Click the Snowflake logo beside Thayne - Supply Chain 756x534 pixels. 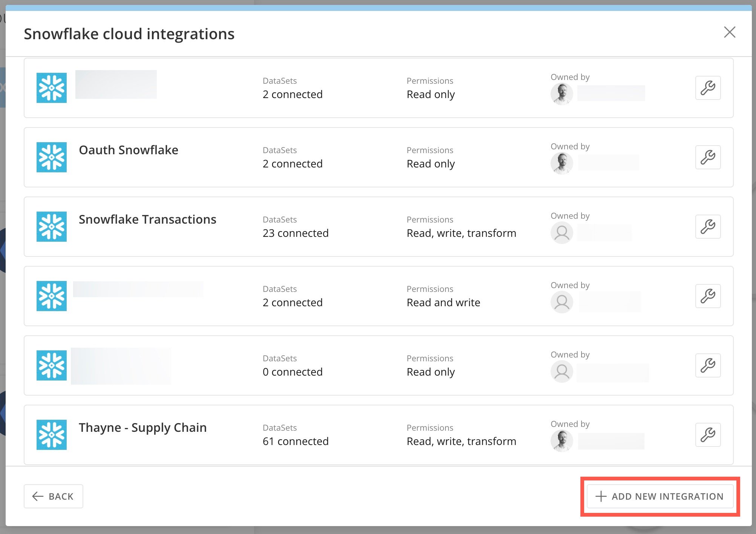click(52, 435)
